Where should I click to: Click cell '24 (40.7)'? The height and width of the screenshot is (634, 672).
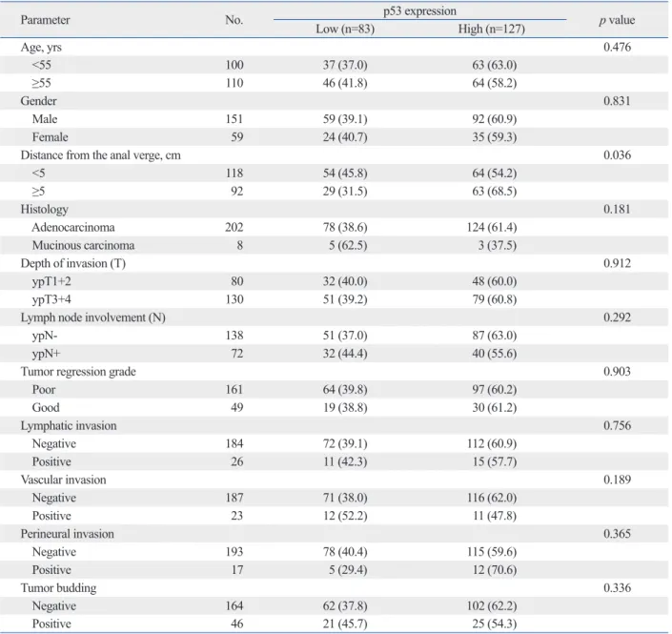point(345,137)
